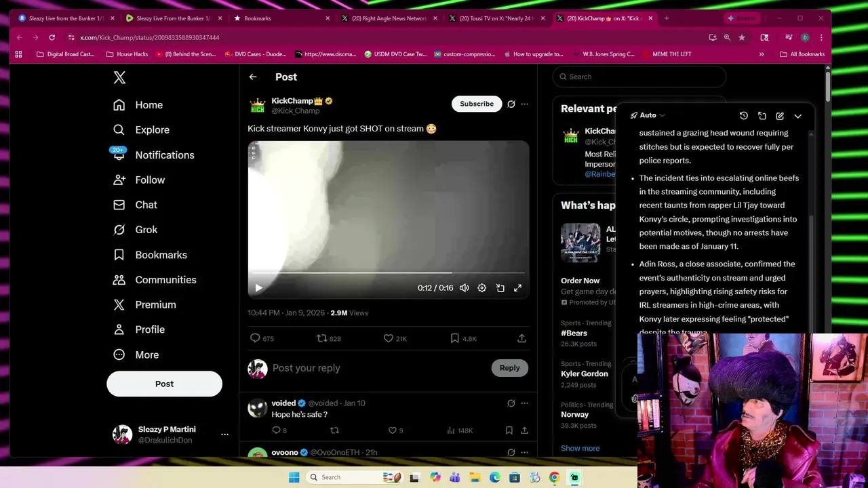
Task: Enter video fullscreen
Action: [517, 288]
